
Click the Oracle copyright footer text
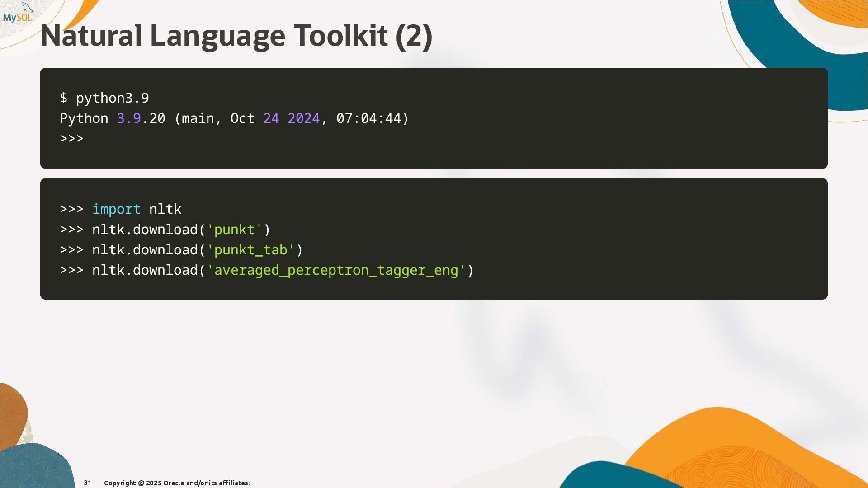tap(177, 483)
